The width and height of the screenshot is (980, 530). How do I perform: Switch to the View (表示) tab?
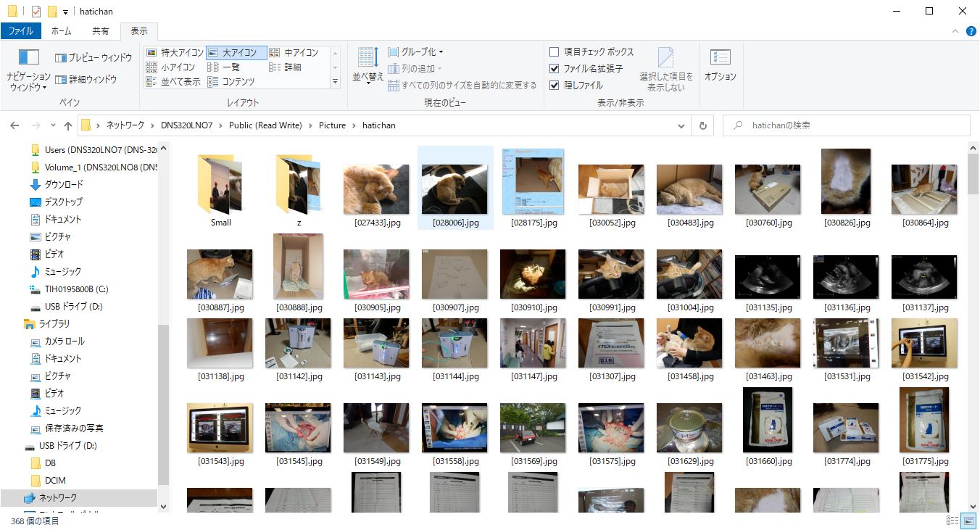click(139, 31)
